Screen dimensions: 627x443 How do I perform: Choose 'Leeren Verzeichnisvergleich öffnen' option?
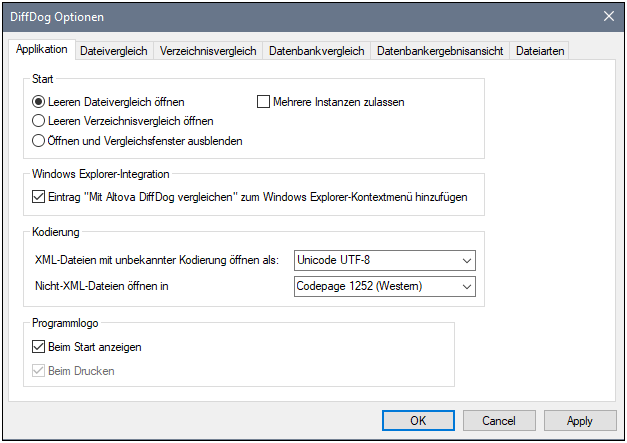click(x=38, y=121)
